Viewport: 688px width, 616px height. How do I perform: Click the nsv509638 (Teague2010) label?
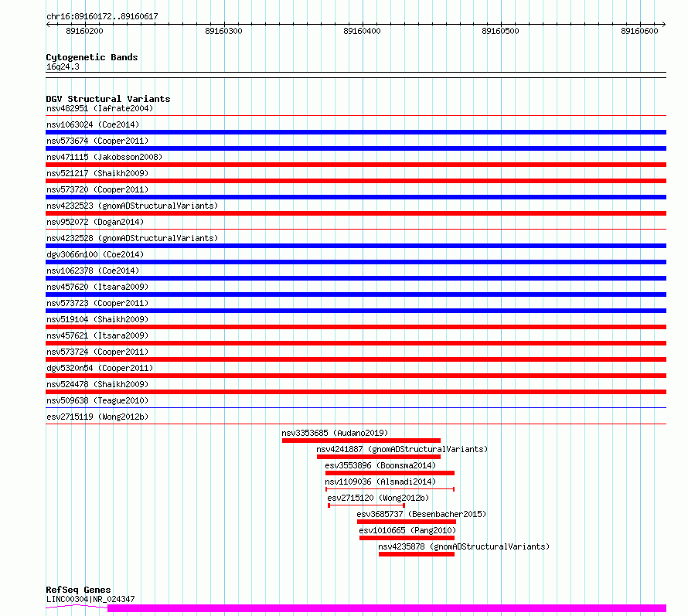pos(97,400)
